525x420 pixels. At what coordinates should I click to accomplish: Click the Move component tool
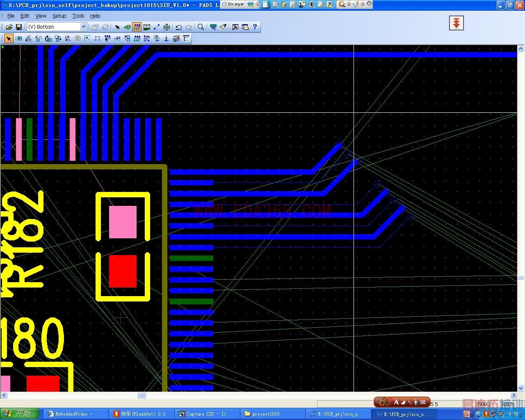pyautogui.click(x=18, y=39)
